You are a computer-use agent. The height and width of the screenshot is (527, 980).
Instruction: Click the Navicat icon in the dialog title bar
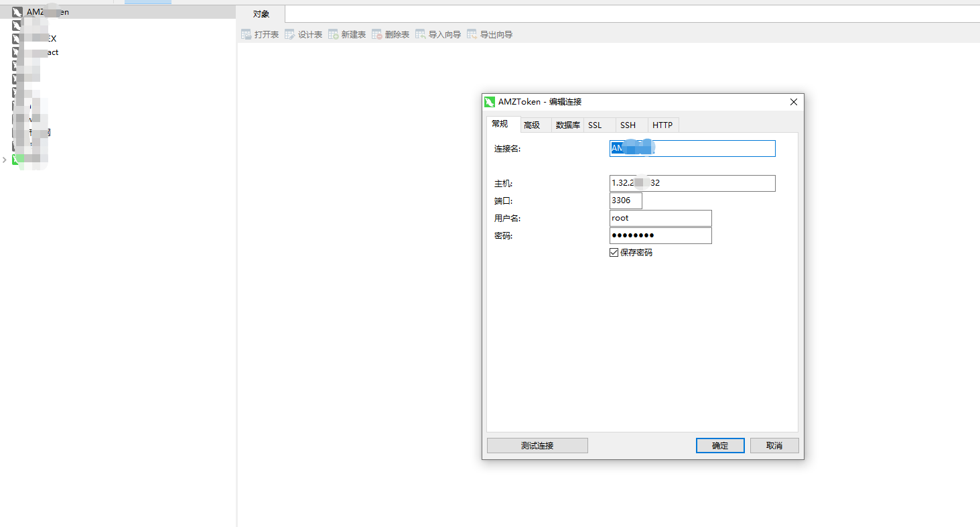489,102
